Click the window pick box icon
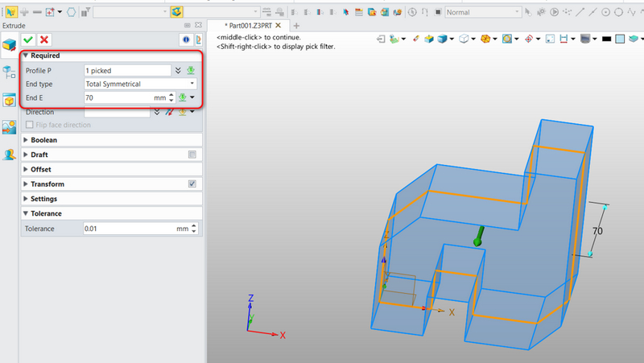Viewport: 644px width, 363px height. [x=50, y=12]
